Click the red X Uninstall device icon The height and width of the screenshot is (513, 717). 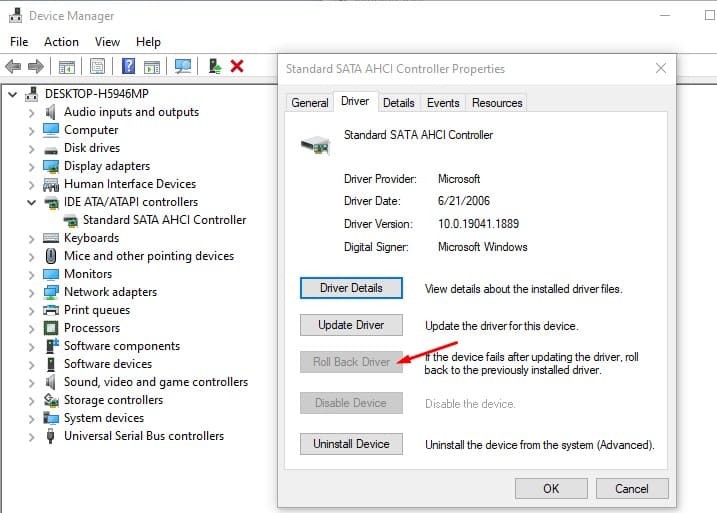click(x=237, y=66)
